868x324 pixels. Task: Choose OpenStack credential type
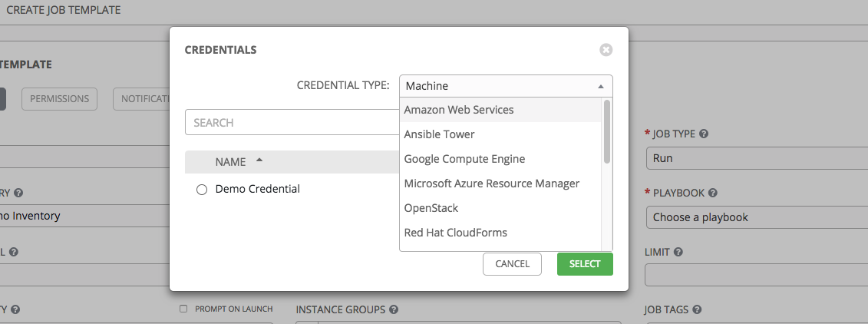pos(500,208)
